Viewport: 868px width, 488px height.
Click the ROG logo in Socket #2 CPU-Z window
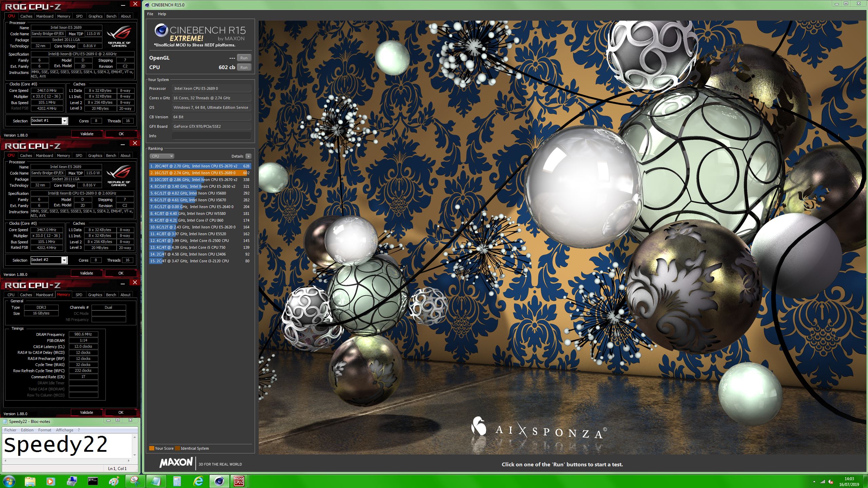[x=119, y=176]
